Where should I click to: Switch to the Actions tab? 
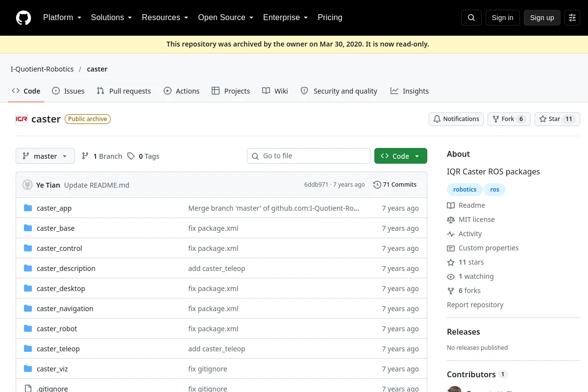pyautogui.click(x=181, y=91)
